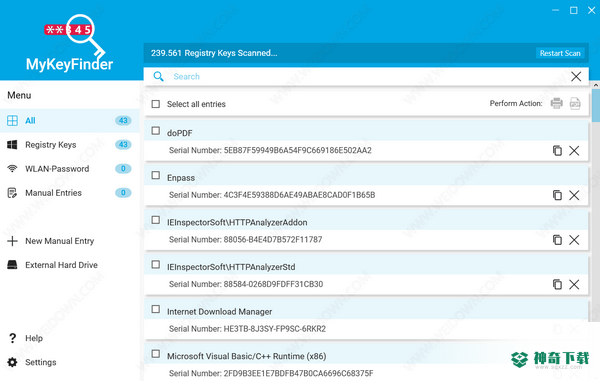Click into the Search input field
The height and width of the screenshot is (381, 600).
point(366,76)
